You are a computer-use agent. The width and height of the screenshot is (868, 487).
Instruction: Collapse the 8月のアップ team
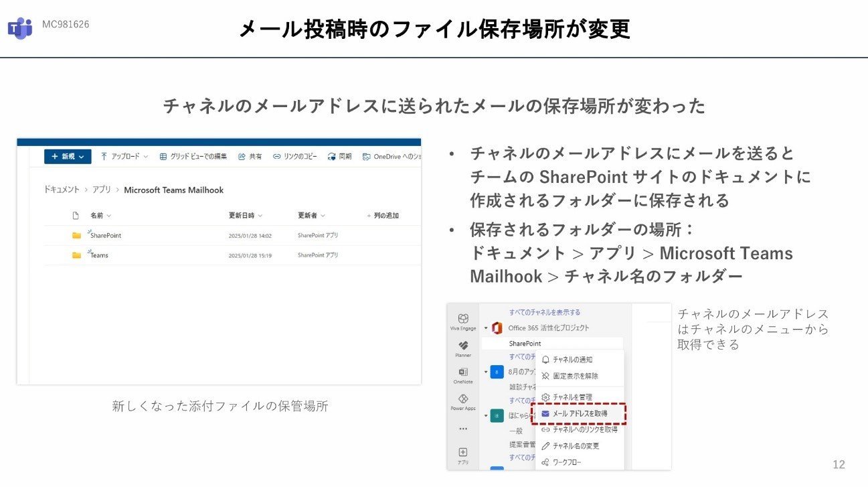tap(486, 371)
